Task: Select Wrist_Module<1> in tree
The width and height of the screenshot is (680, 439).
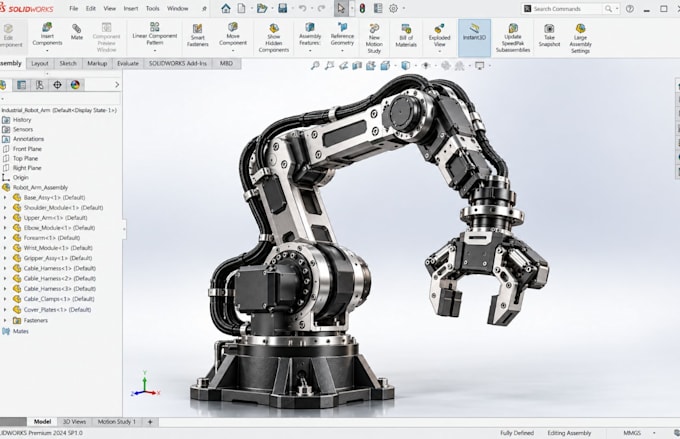Action: point(58,248)
